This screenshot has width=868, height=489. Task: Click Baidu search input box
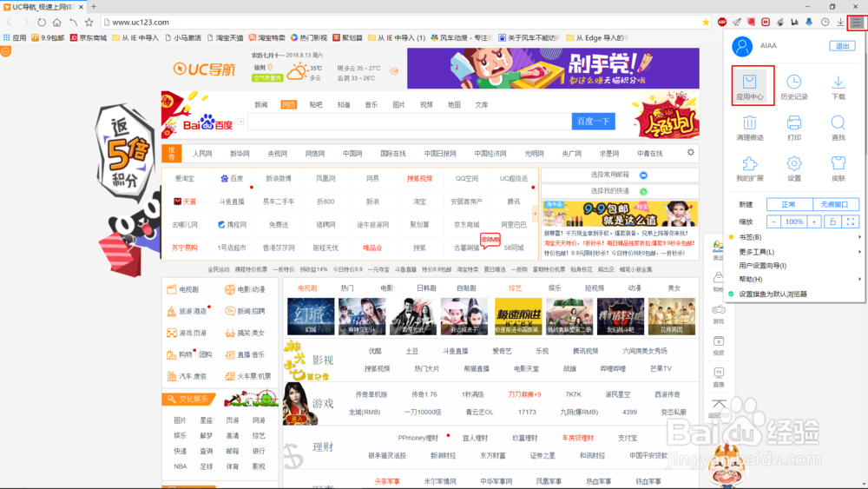(x=410, y=122)
